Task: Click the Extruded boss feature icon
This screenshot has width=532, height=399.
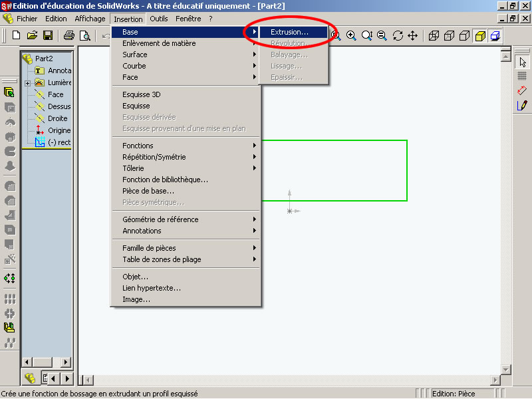Action: [9, 92]
